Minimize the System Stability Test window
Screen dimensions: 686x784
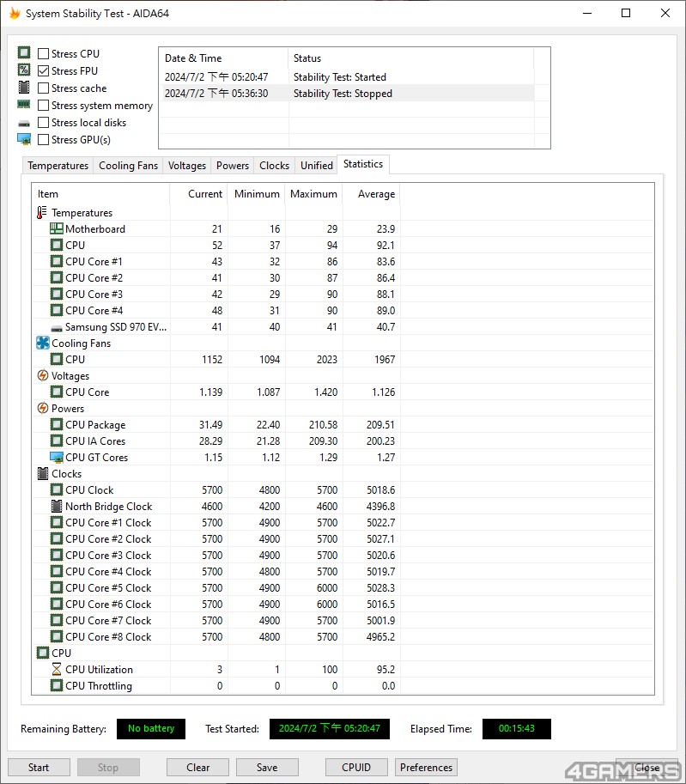(587, 13)
